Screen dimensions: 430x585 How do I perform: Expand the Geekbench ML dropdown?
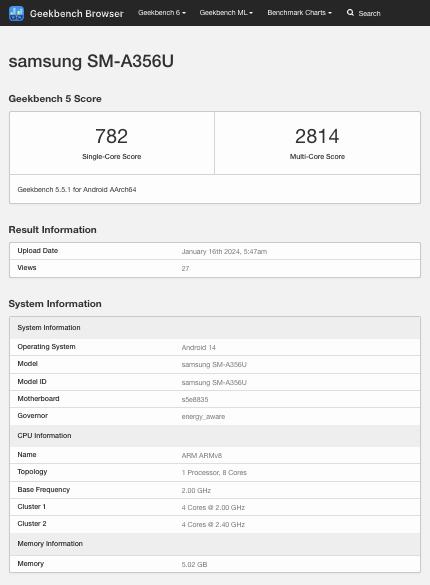226,13
